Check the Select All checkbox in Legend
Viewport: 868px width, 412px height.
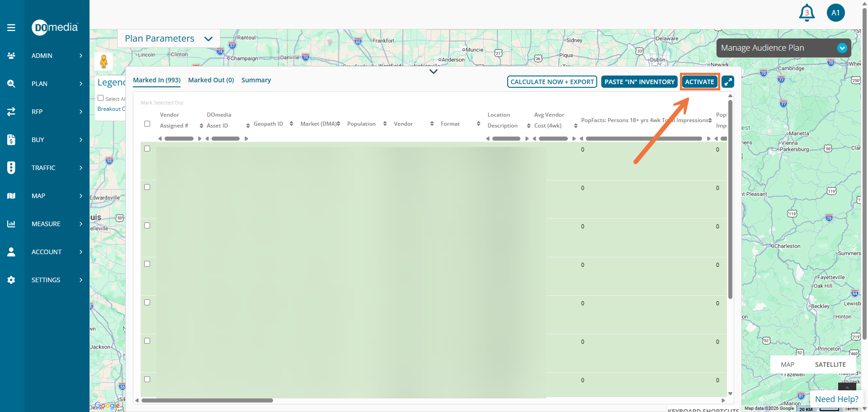pos(101,98)
